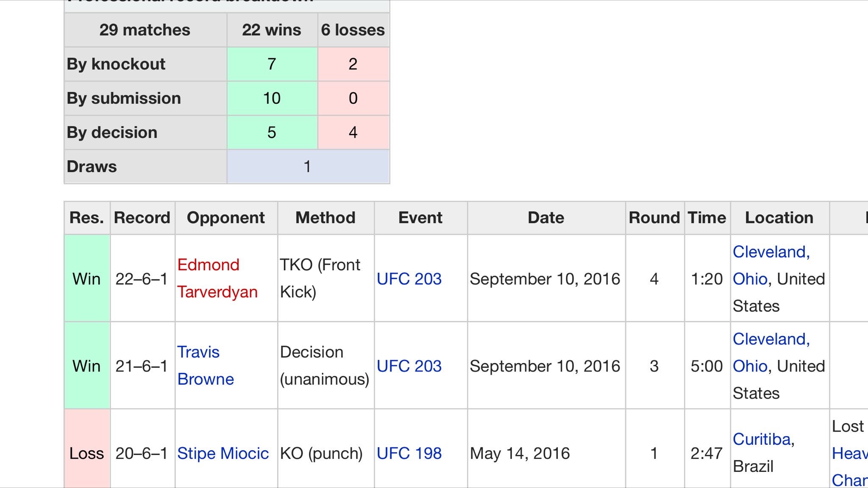
Task: Click the 22–6–1 record cell
Action: coord(142,279)
